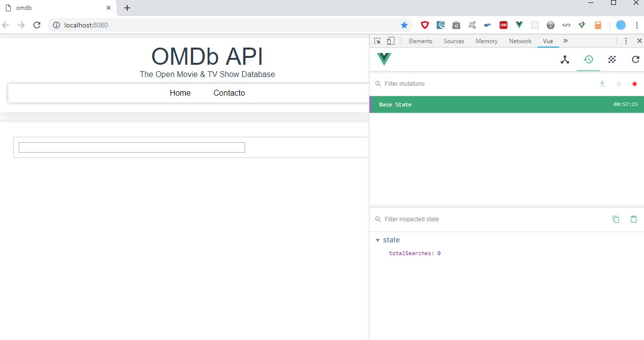The image size is (644, 340).
Task: Click the gear extension icon in toolbar
Action: pos(551,25)
